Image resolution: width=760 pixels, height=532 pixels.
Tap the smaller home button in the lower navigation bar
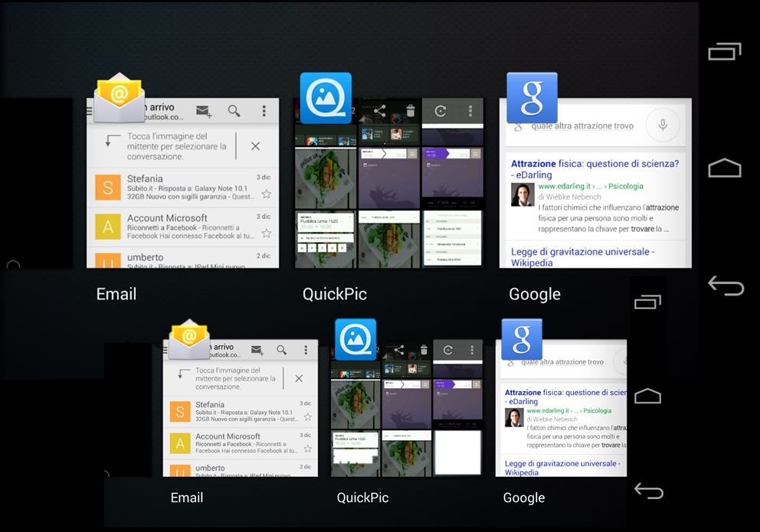(x=647, y=396)
